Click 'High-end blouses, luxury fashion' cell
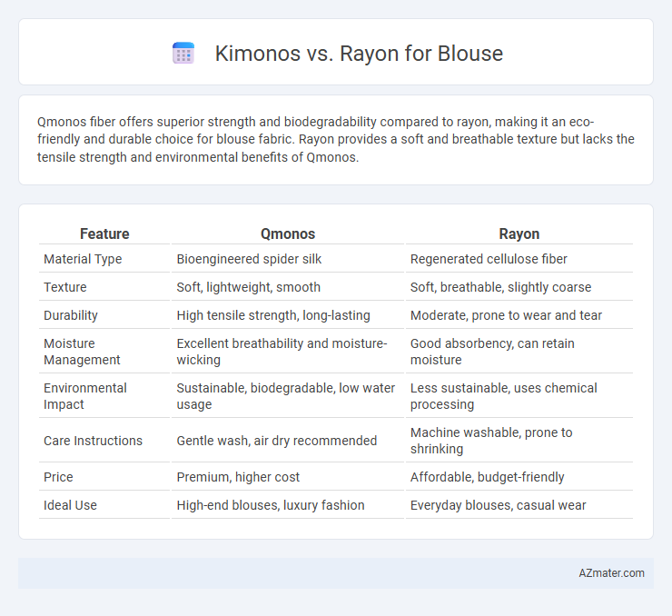The height and width of the screenshot is (616, 672). point(270,505)
